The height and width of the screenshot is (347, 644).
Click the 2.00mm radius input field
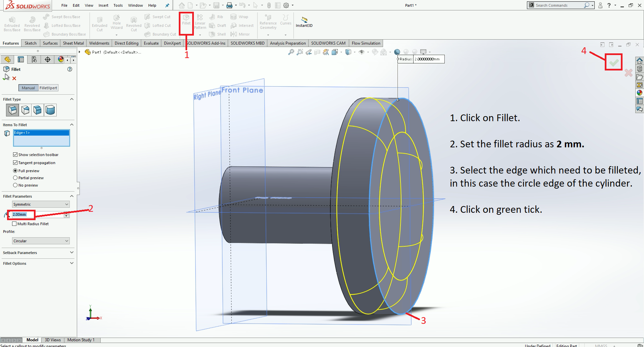click(38, 214)
